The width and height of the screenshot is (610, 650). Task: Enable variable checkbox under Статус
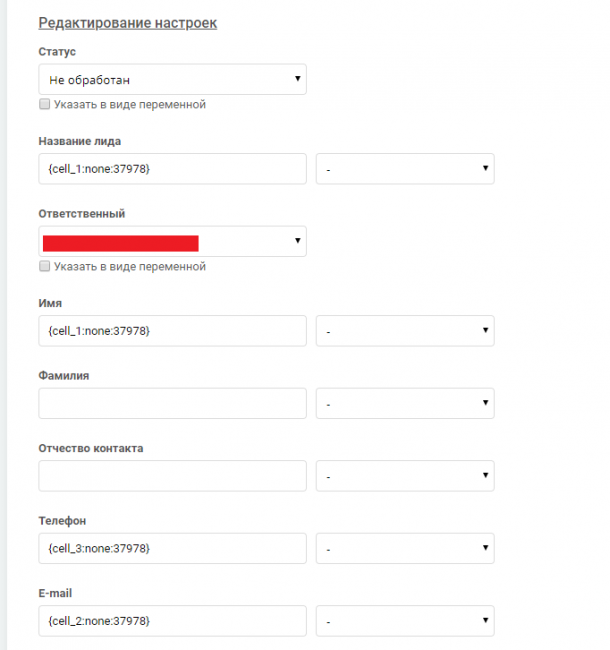[x=44, y=104]
